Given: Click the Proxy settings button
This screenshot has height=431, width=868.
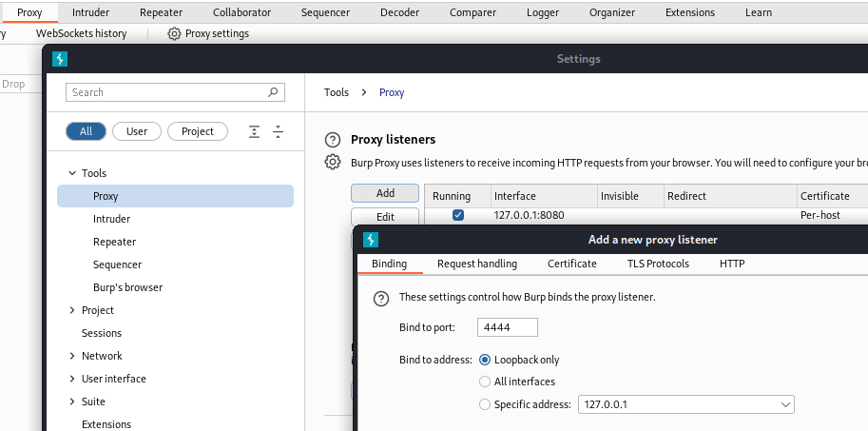Looking at the screenshot, I should (208, 34).
